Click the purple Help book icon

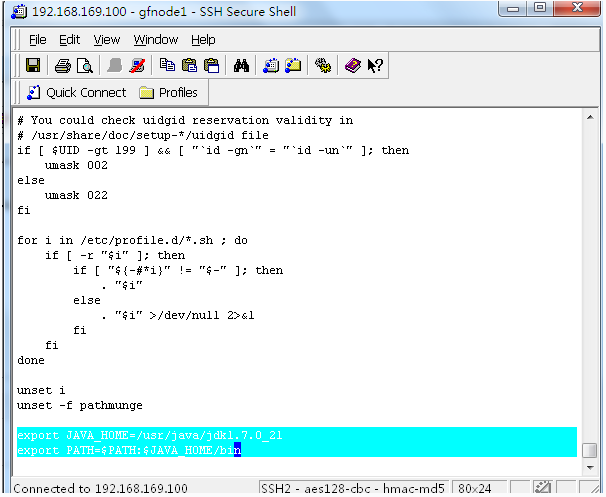pyautogui.click(x=353, y=65)
